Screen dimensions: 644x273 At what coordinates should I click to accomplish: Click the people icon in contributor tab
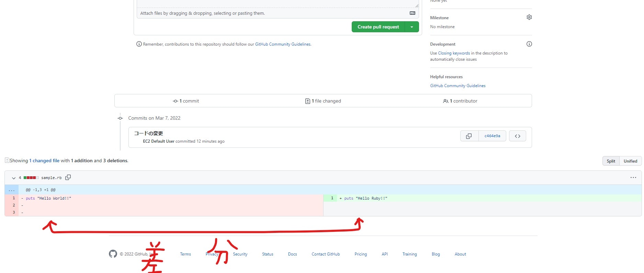tap(445, 101)
